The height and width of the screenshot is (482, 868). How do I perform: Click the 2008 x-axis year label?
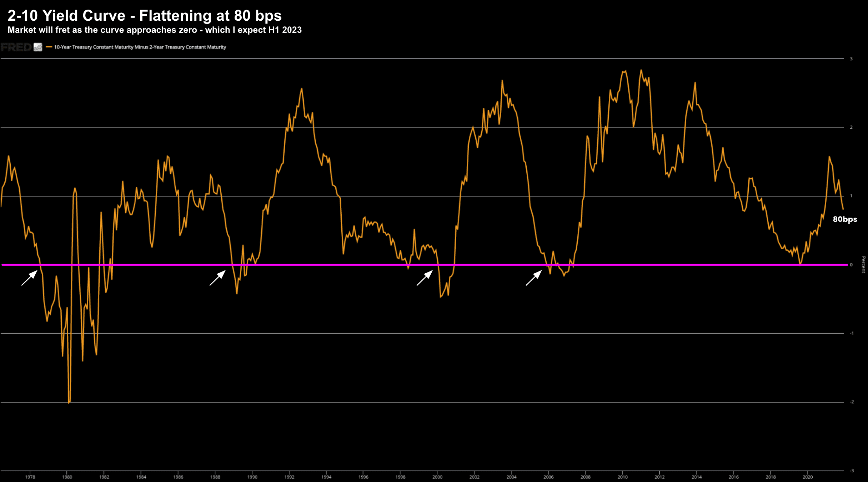tap(586, 477)
